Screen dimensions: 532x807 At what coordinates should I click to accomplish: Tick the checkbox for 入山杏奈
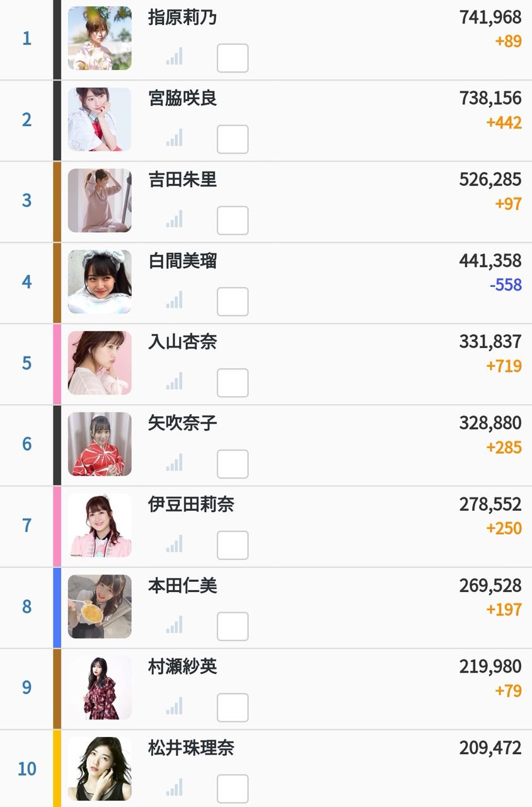233,383
